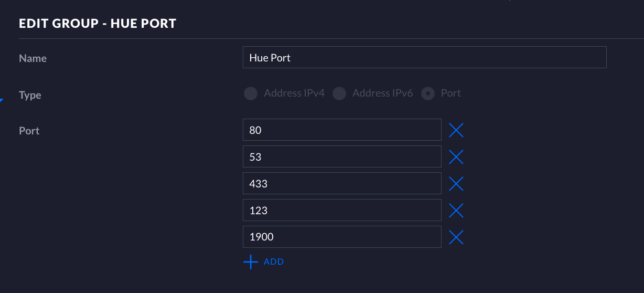Screen dimensions: 644x293
Task: Remove port 80 with its X icon
Action: [456, 130]
